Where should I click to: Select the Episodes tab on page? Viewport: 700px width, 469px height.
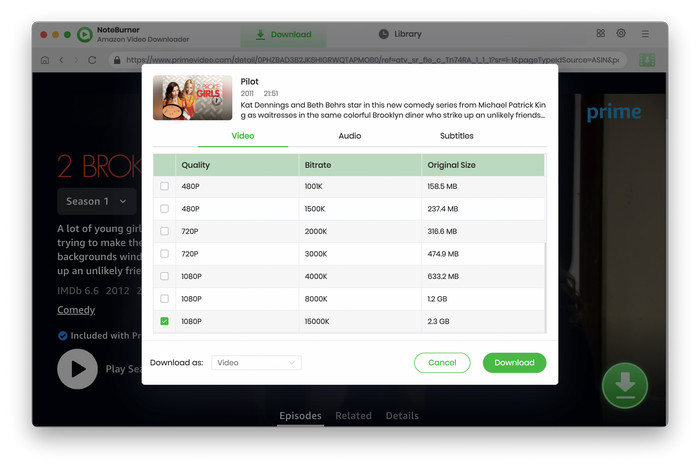300,415
